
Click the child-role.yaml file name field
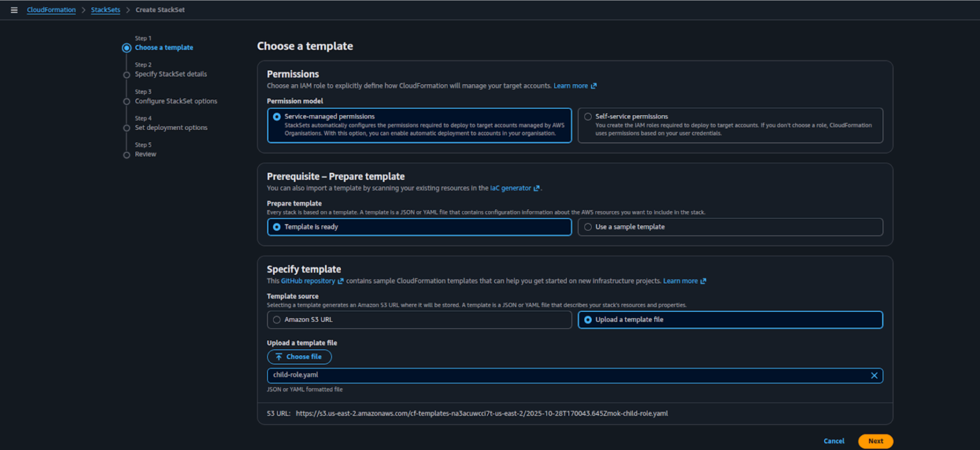pyautogui.click(x=568, y=376)
